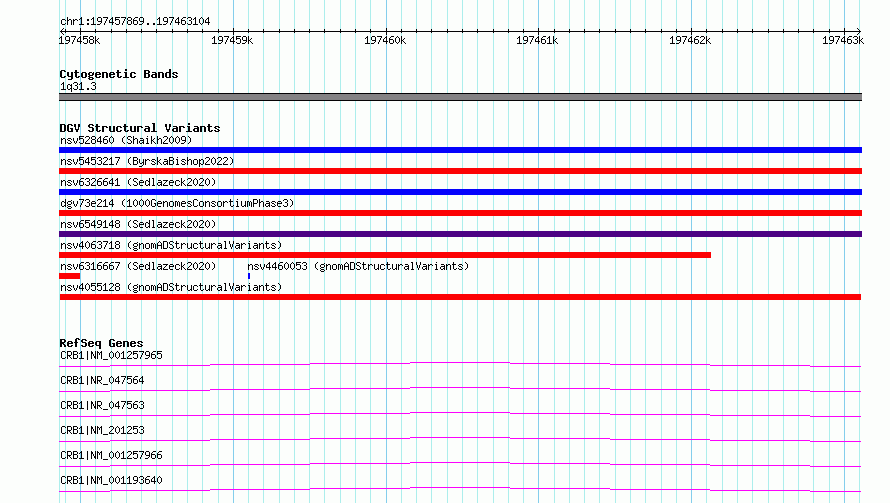Click dgv73e214 (1000GenomesConsortiumPhase3) label
The width and height of the screenshot is (890, 503).
click(x=177, y=203)
